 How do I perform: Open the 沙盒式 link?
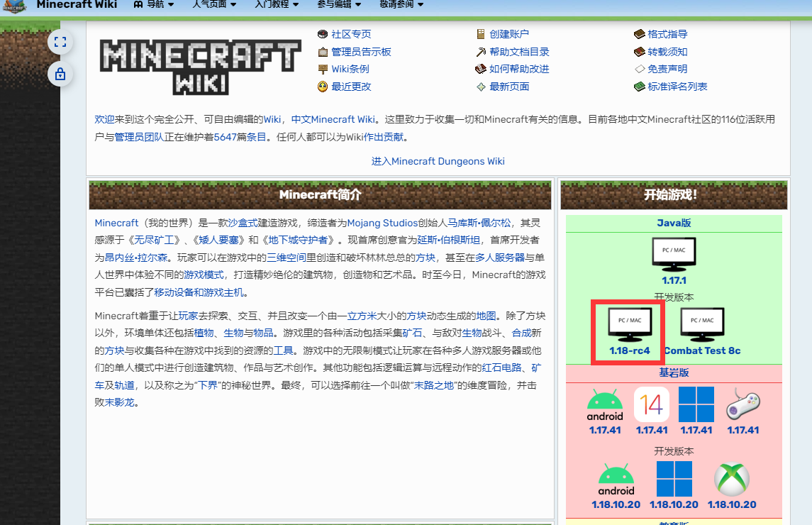243,223
